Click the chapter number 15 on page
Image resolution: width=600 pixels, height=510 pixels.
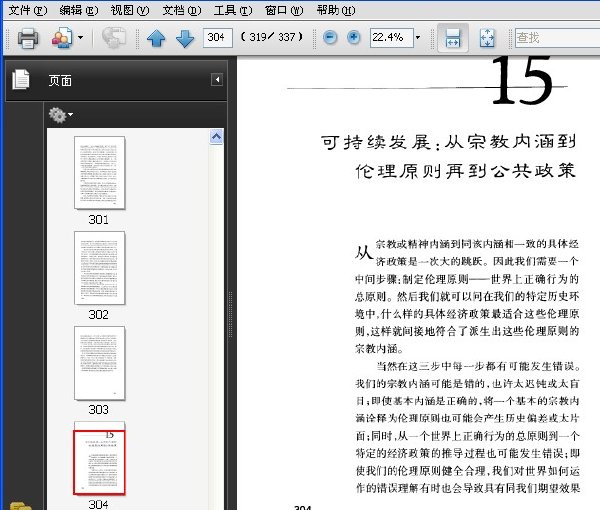tap(522, 80)
